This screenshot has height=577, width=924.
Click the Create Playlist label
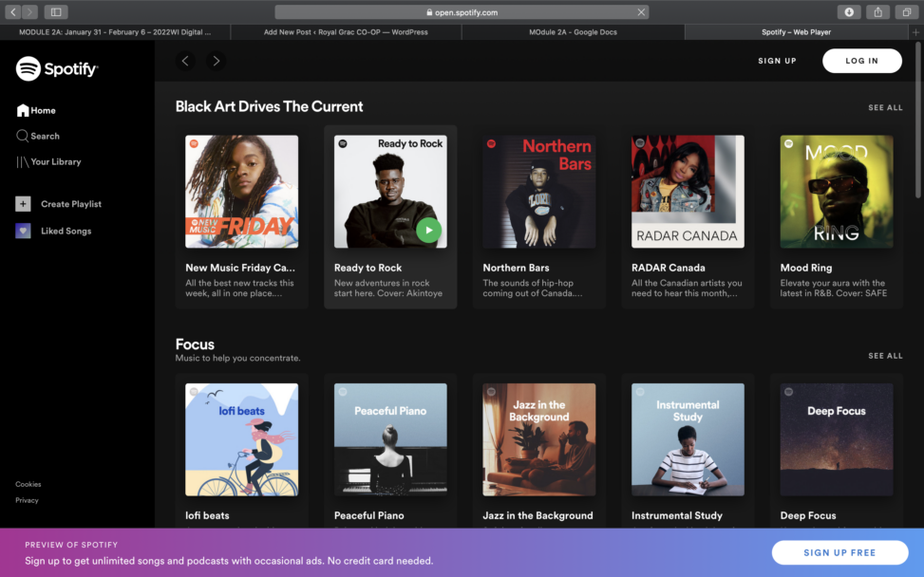click(71, 204)
